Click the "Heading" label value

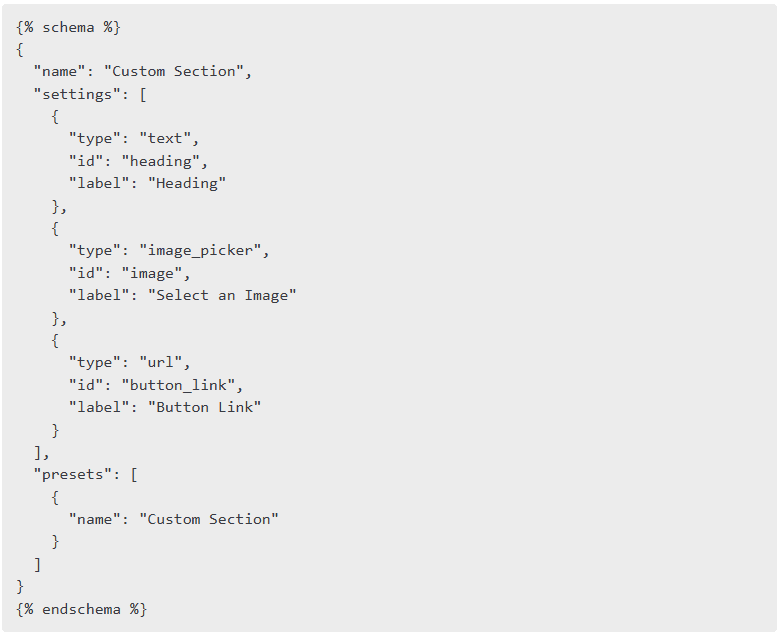(x=187, y=183)
